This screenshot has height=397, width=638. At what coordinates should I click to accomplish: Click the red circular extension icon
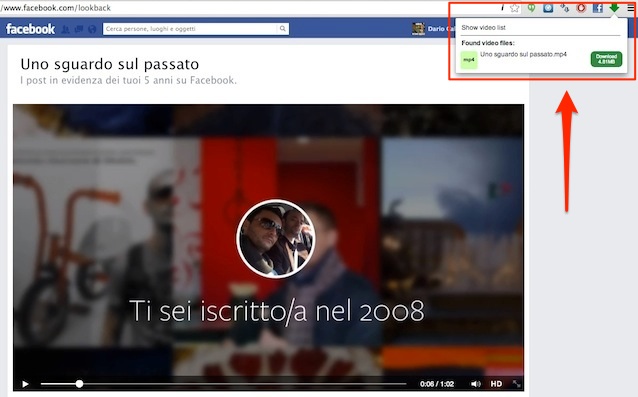pos(581,8)
